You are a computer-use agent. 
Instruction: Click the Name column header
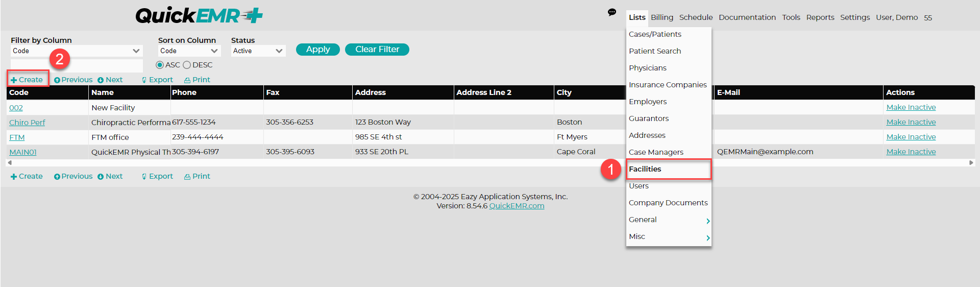[x=129, y=92]
